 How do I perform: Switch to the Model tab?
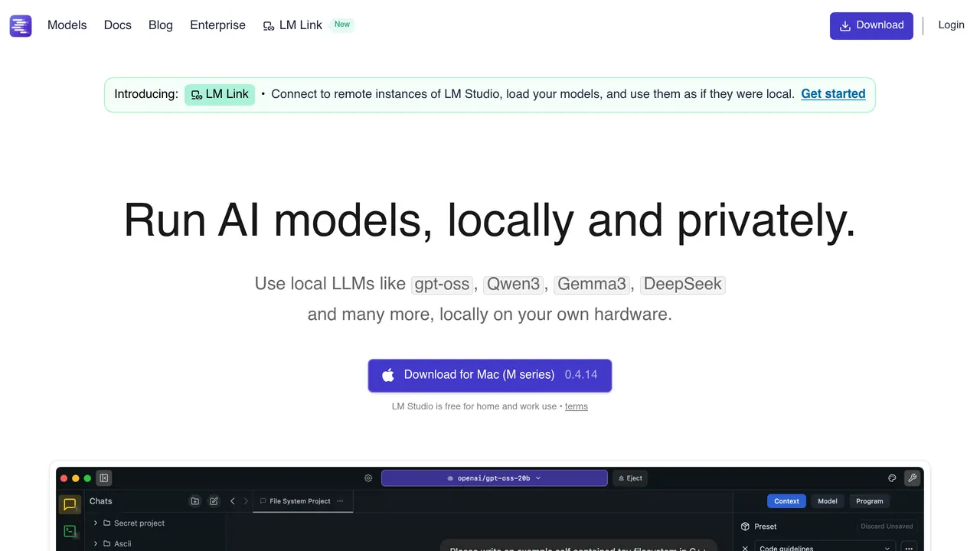pyautogui.click(x=828, y=501)
